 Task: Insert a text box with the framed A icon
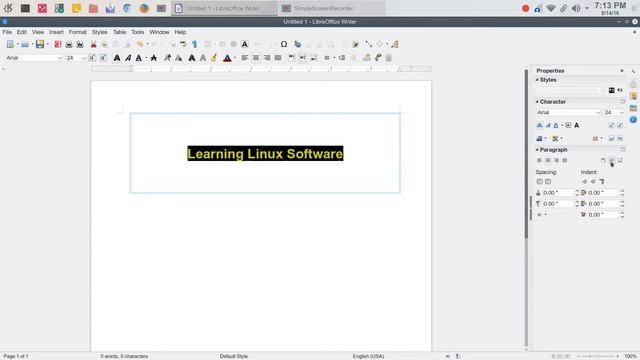pos(244,44)
